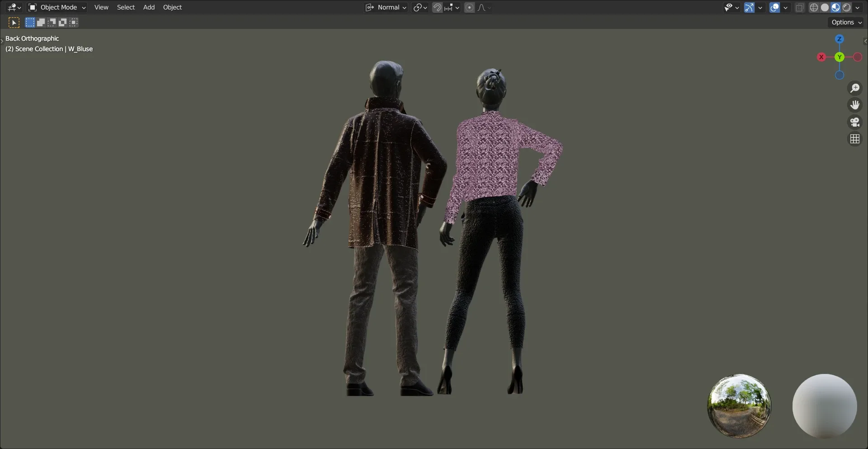
Task: Choose Set a new selection mode
Action: 30,22
